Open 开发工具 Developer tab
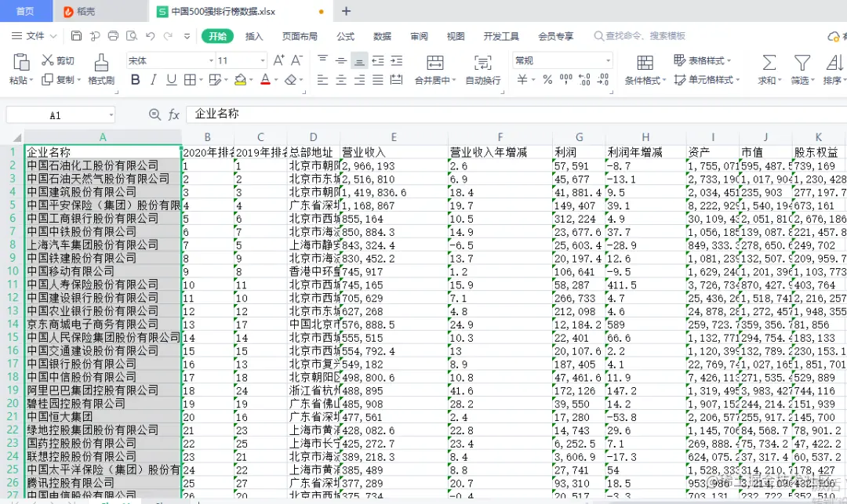 (x=501, y=36)
